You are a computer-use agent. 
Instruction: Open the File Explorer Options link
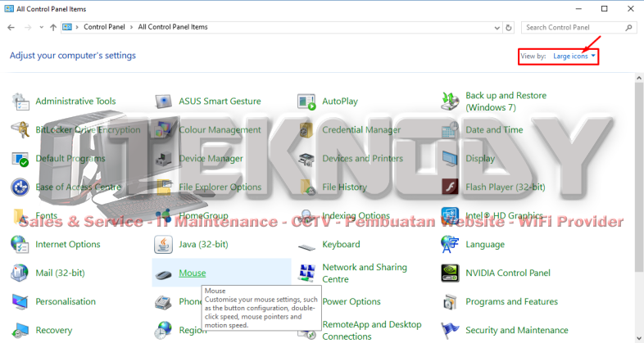tap(220, 187)
